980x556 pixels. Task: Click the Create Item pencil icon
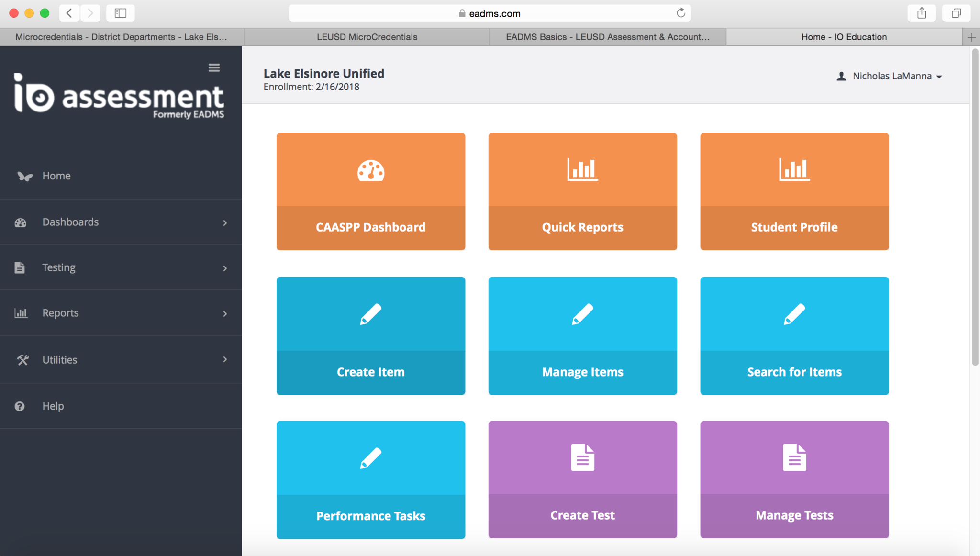pos(370,314)
